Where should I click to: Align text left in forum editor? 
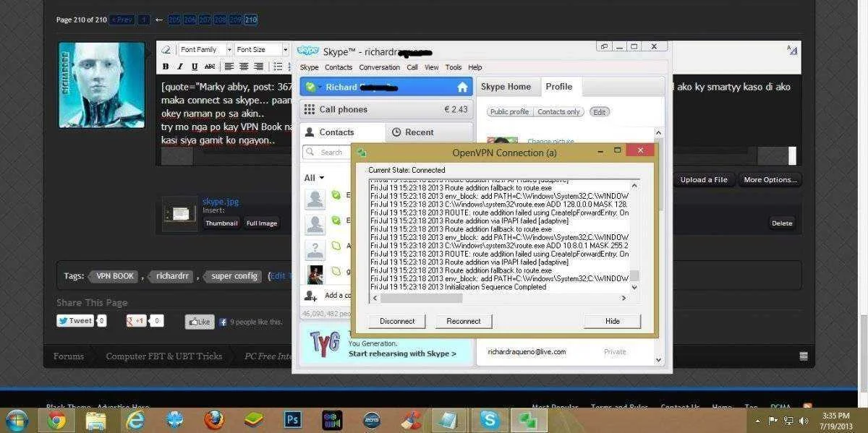coord(229,67)
